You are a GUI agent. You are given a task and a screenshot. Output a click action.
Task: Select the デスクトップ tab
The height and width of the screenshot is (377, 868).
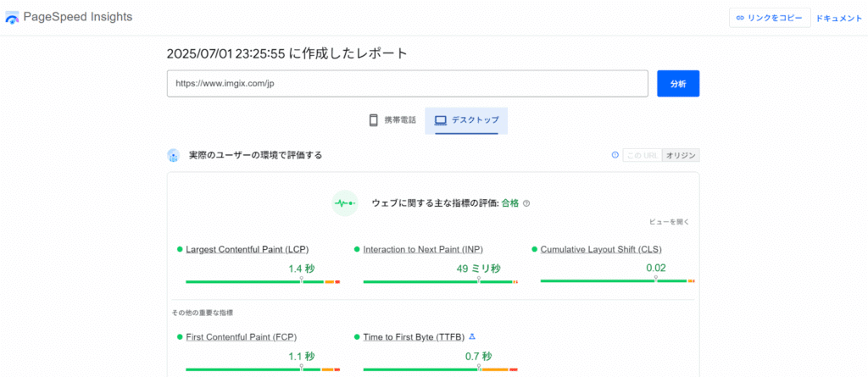466,120
